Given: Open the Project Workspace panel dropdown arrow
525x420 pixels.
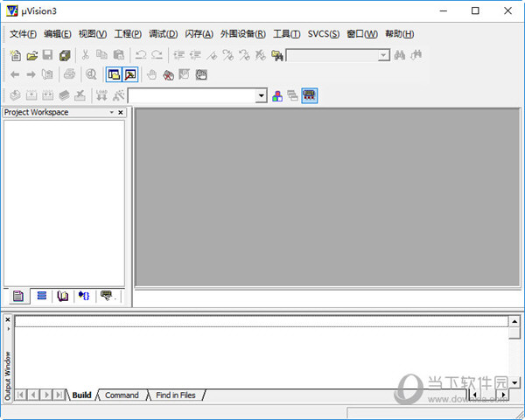Looking at the screenshot, I should pyautogui.click(x=111, y=113).
